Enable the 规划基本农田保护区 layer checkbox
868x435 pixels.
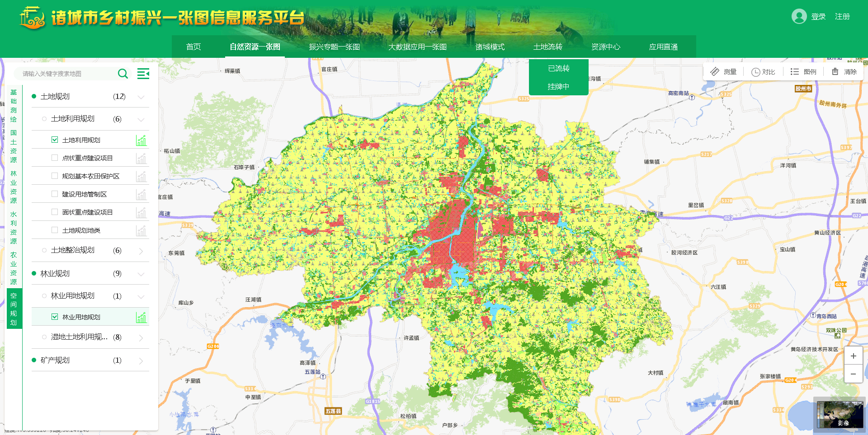pyautogui.click(x=55, y=176)
